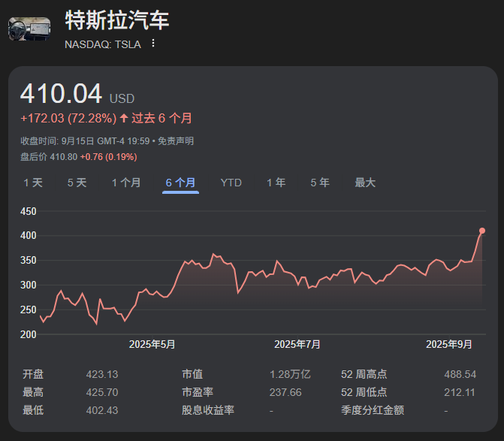Click the 2025年9月 axis label
504x441 pixels.
(x=449, y=345)
